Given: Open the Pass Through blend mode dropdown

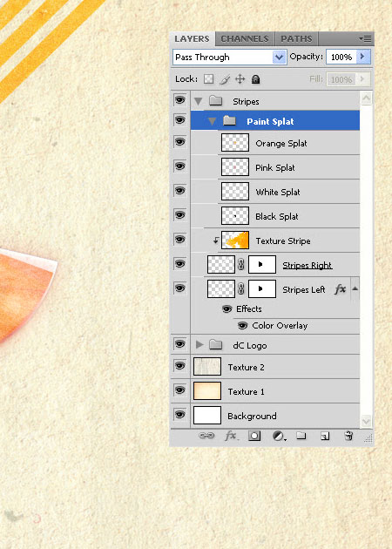Looking at the screenshot, I should click(230, 57).
